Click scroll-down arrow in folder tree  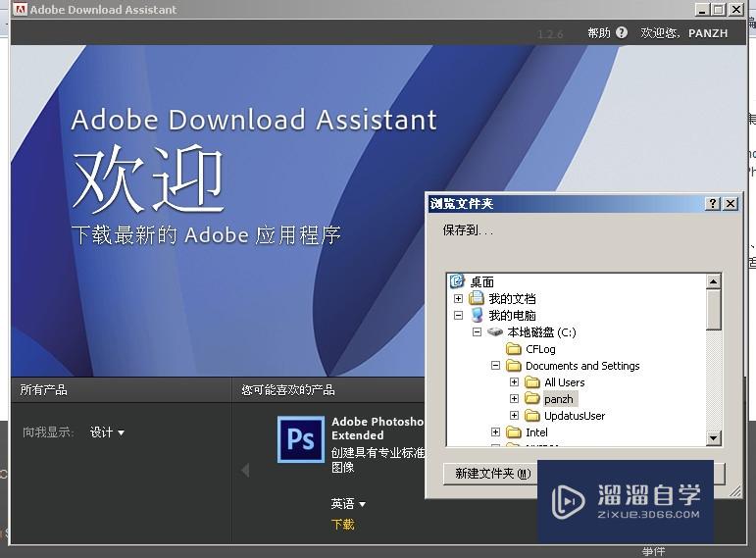click(713, 438)
